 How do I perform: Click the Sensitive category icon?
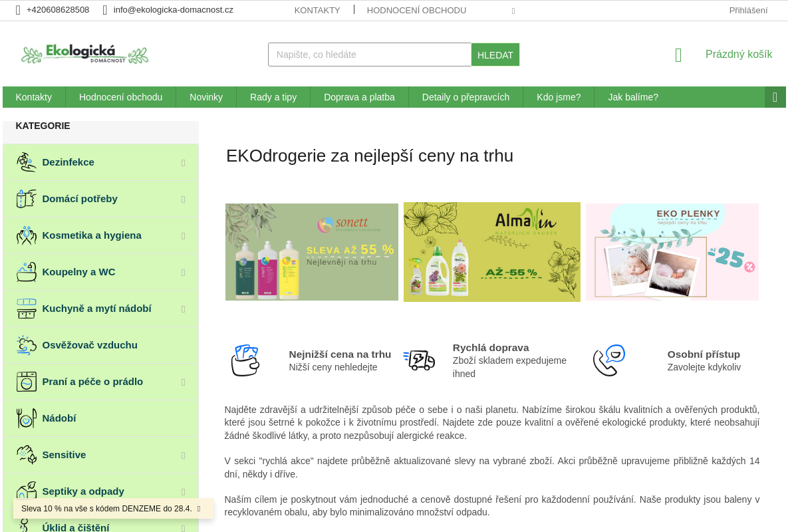coord(26,455)
